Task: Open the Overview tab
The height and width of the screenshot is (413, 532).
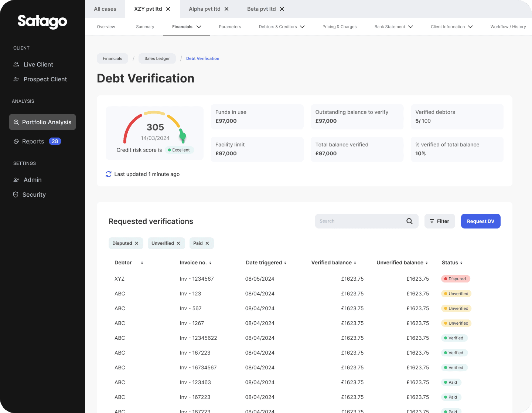Action: (106, 27)
